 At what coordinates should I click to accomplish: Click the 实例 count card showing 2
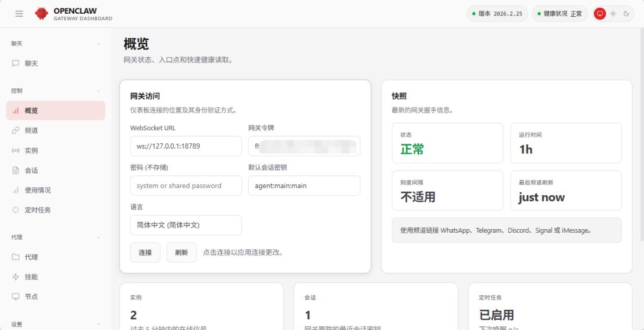click(202, 307)
